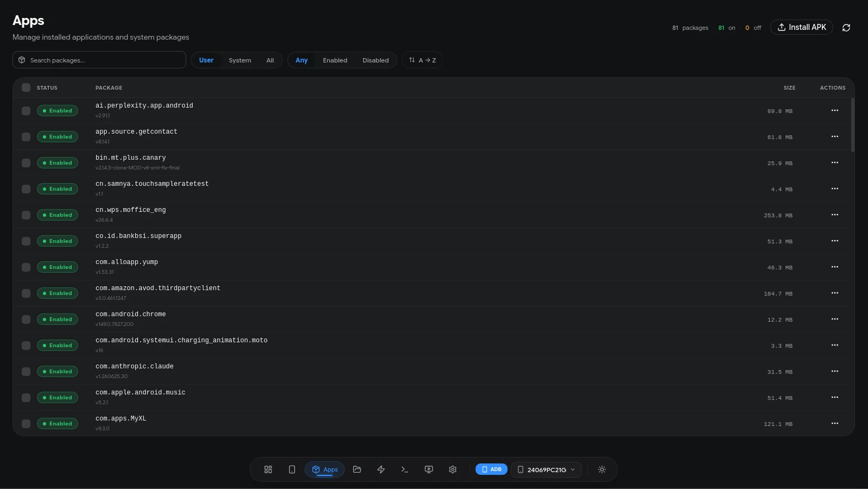Open the lightning bolt quick actions icon
The height and width of the screenshot is (489, 868).
[x=381, y=469]
